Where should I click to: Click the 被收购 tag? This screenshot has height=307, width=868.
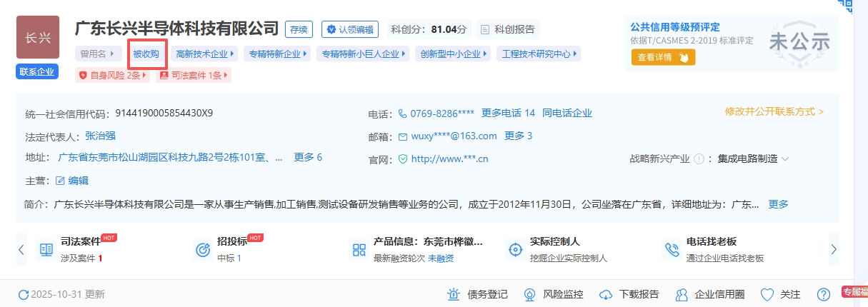pos(146,54)
